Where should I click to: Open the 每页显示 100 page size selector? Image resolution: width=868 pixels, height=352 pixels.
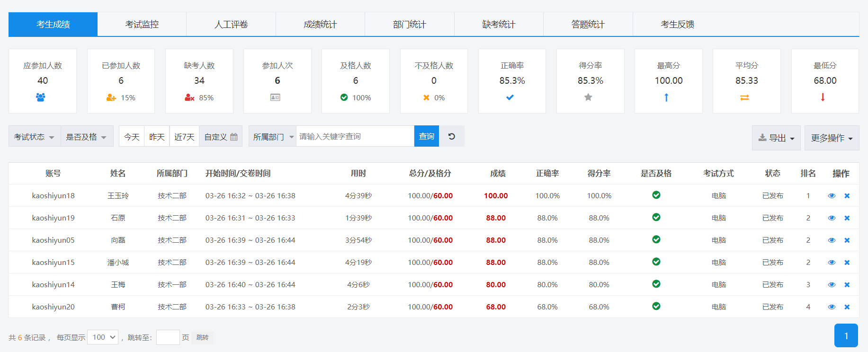click(x=103, y=337)
